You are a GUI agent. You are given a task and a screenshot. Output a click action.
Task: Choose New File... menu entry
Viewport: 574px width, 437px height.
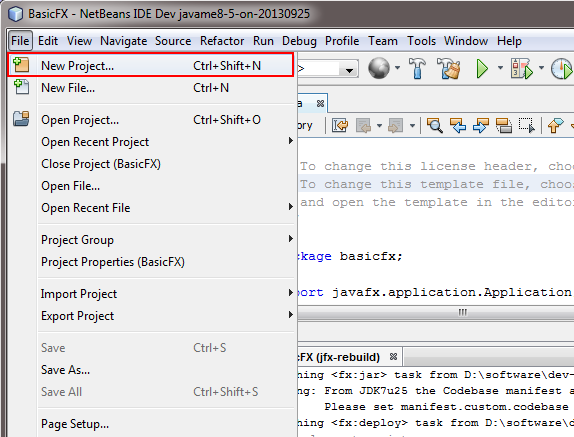coord(150,87)
